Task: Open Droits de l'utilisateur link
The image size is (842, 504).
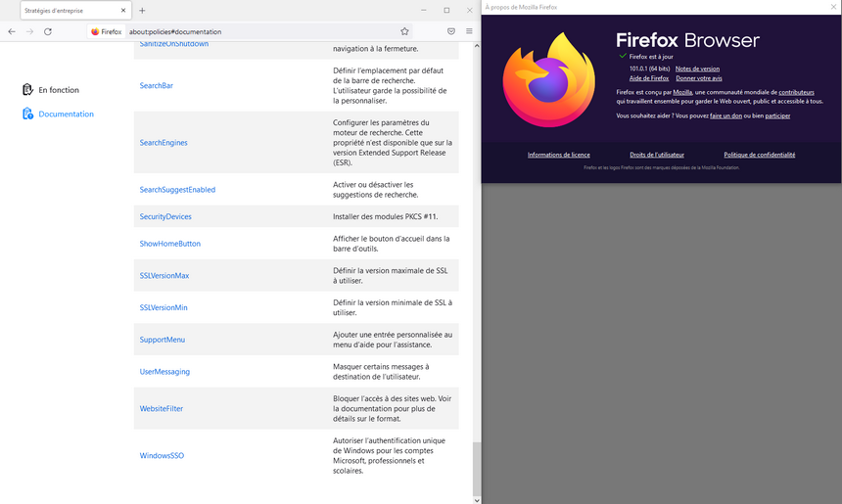Action: (x=657, y=155)
